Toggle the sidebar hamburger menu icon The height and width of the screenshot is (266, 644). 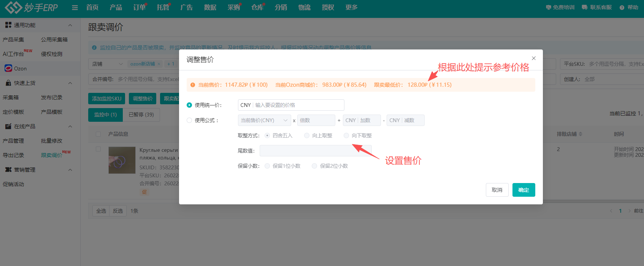pyautogui.click(x=75, y=8)
